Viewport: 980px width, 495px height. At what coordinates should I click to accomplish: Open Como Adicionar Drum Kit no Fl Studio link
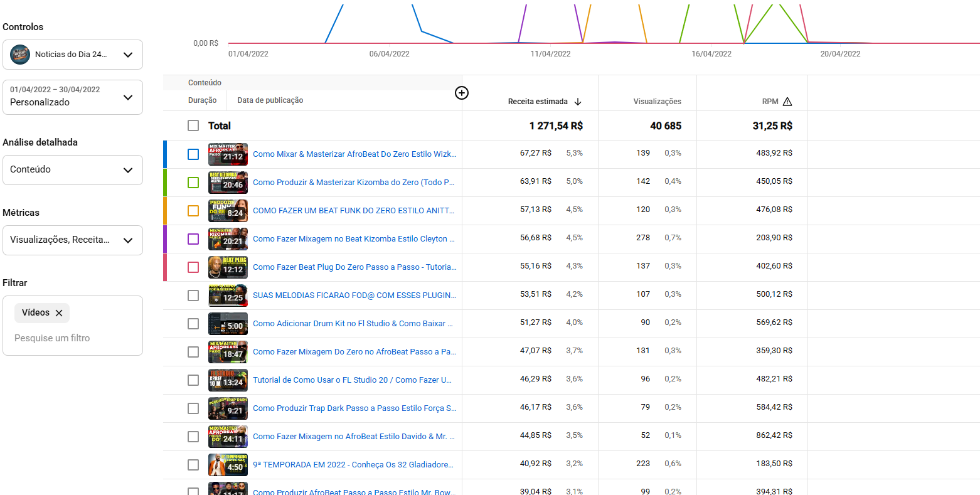coord(353,324)
